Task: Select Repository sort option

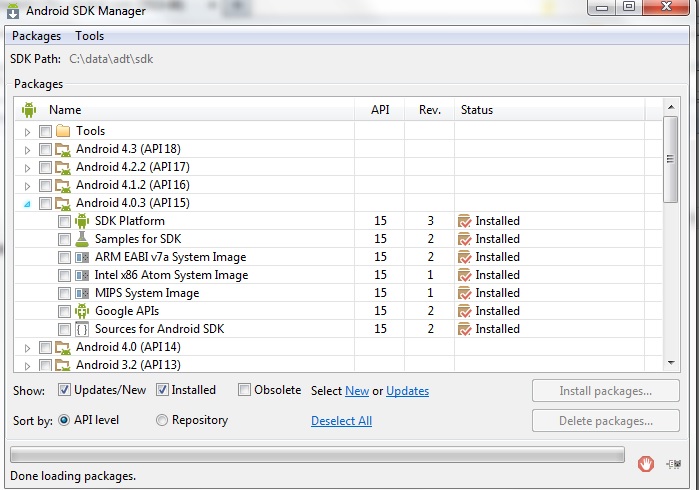Action: (x=162, y=420)
